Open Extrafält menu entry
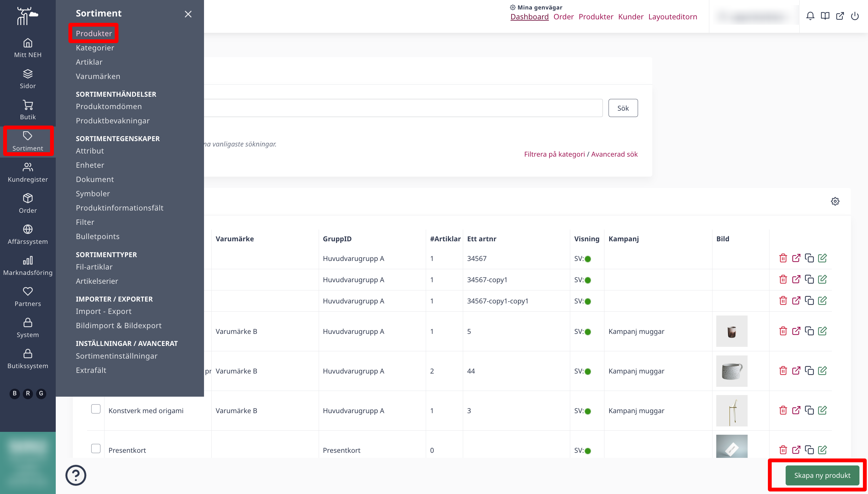 (x=91, y=370)
